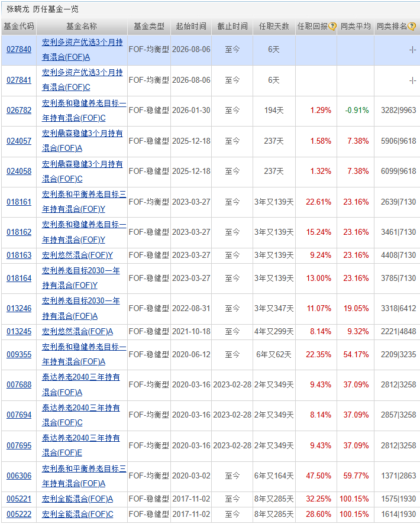Viewport: 420px width, 524px height.
Task: Click the help icon beside 任职回报
Action: 332,27
